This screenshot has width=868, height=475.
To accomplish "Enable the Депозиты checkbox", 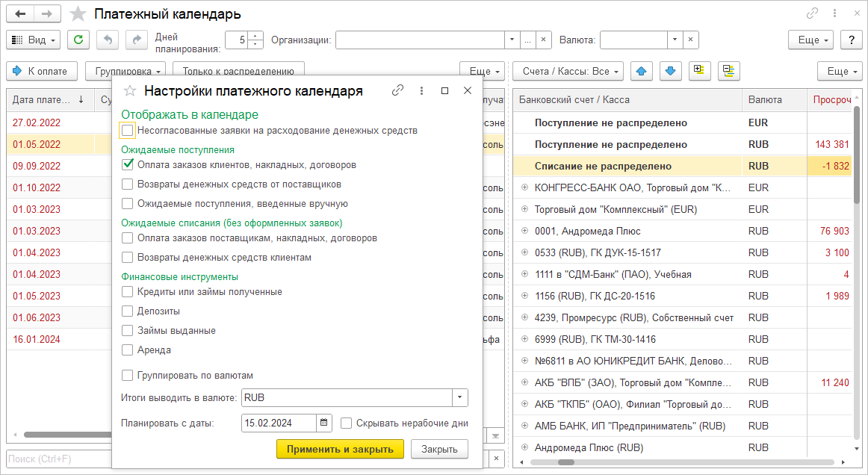I will pos(128,311).
